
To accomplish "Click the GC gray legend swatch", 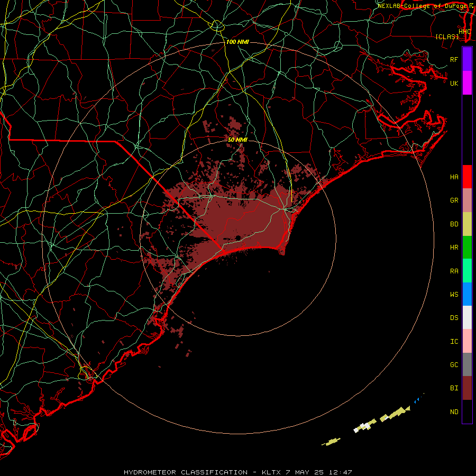I will tap(467, 364).
